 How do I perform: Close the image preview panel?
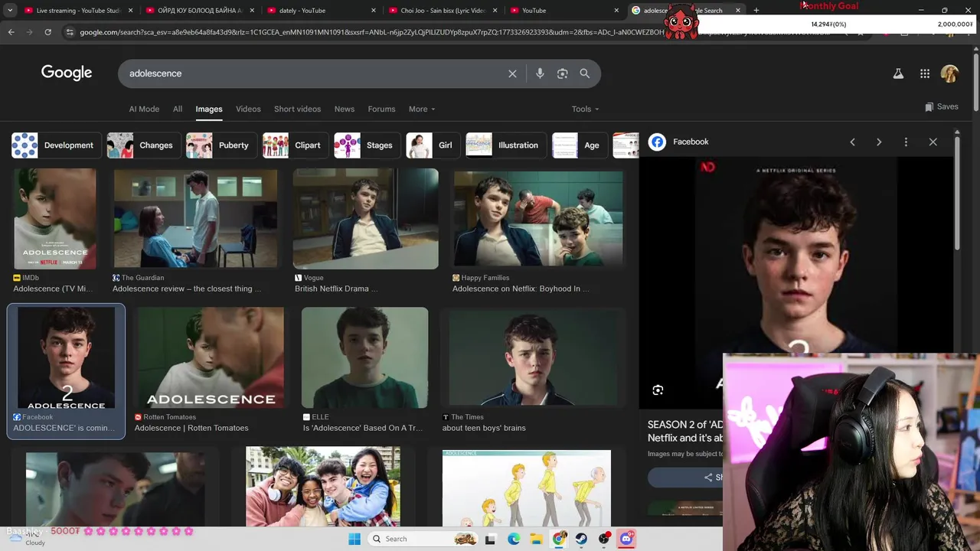click(x=933, y=142)
